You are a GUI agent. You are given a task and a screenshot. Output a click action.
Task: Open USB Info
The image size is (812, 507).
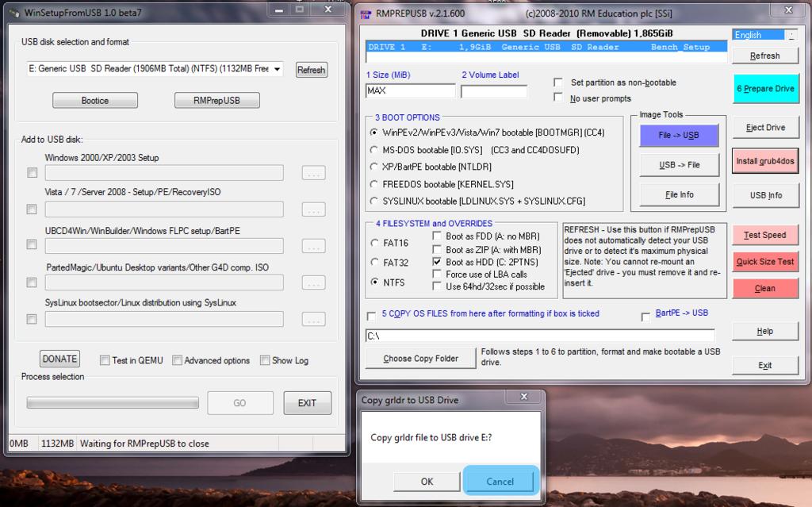[x=765, y=195]
